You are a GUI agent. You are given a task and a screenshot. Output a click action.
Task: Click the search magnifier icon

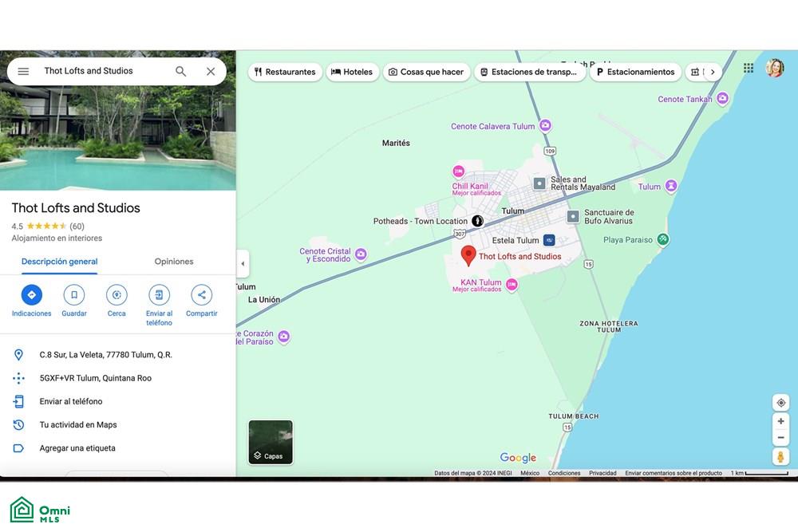(x=180, y=71)
